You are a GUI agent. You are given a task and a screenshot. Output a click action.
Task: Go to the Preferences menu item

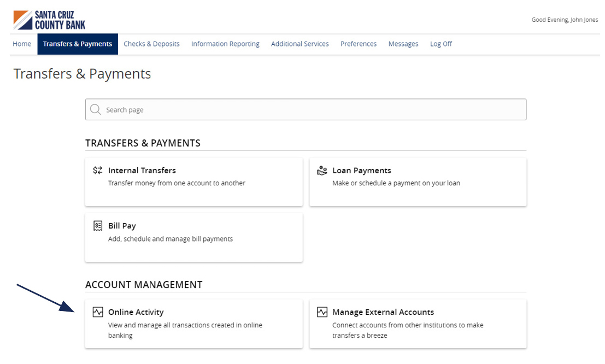359,44
